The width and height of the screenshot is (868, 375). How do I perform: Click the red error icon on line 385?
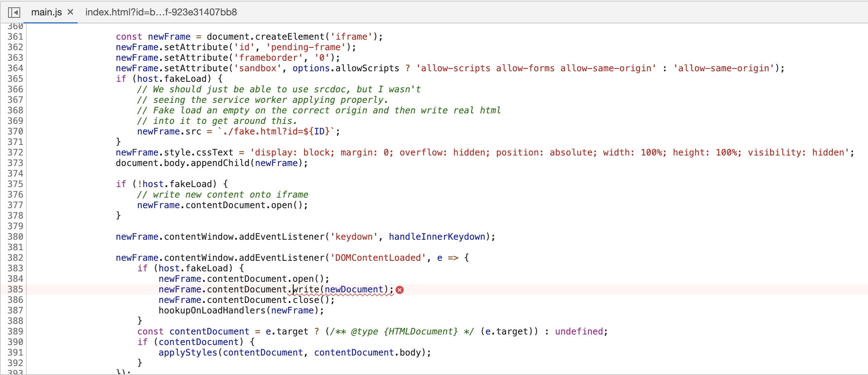pos(400,290)
